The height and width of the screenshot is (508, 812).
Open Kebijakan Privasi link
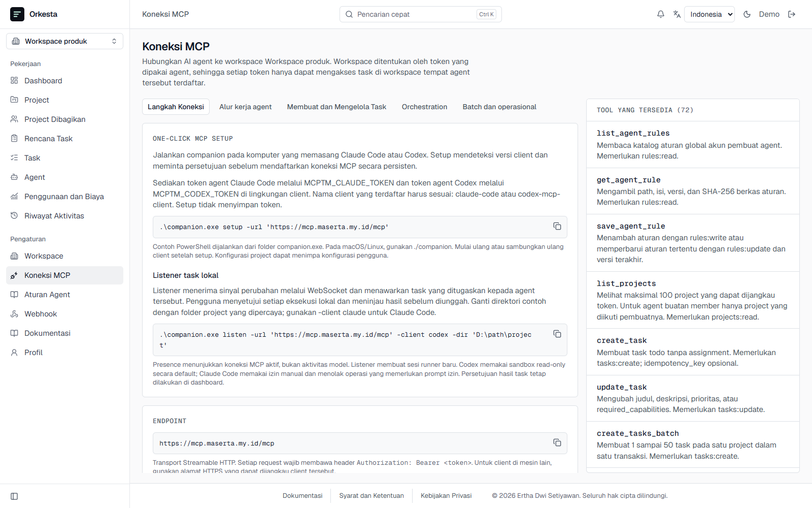446,496
